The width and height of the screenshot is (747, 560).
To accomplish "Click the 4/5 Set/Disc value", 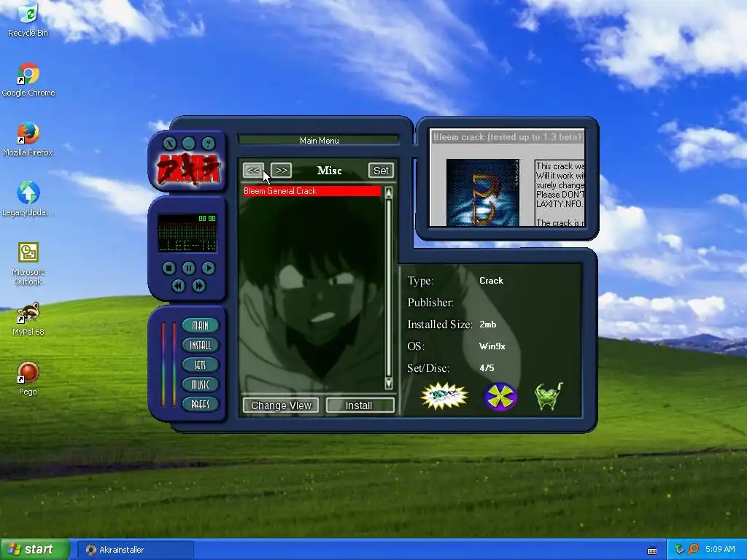I will [x=487, y=368].
